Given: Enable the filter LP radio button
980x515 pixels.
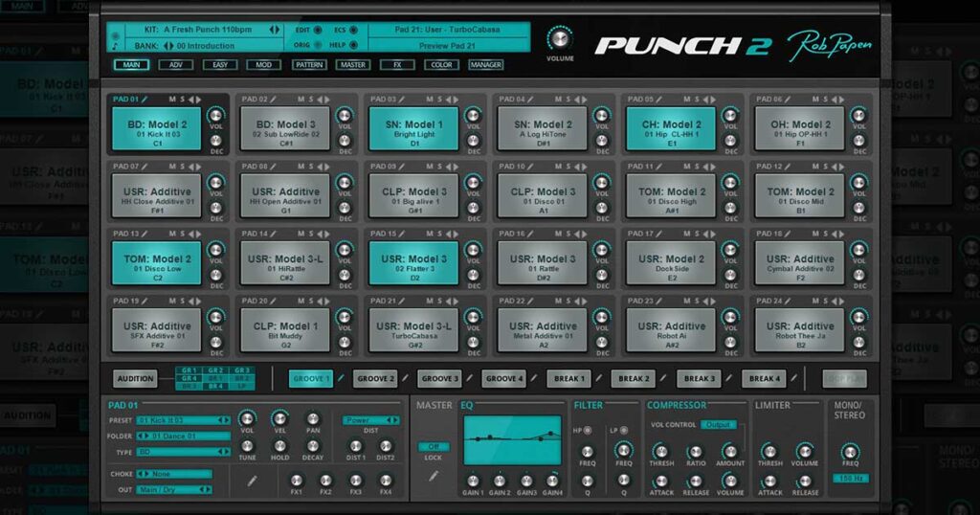Looking at the screenshot, I should click(624, 431).
